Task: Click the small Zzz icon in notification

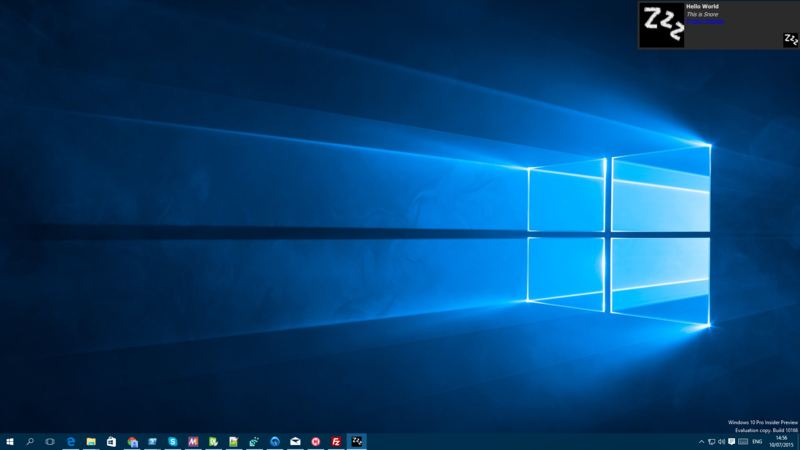Action: click(x=790, y=40)
